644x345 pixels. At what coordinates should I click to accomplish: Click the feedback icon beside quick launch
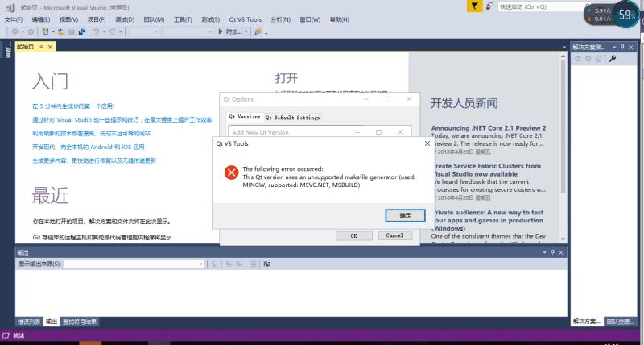(489, 6)
